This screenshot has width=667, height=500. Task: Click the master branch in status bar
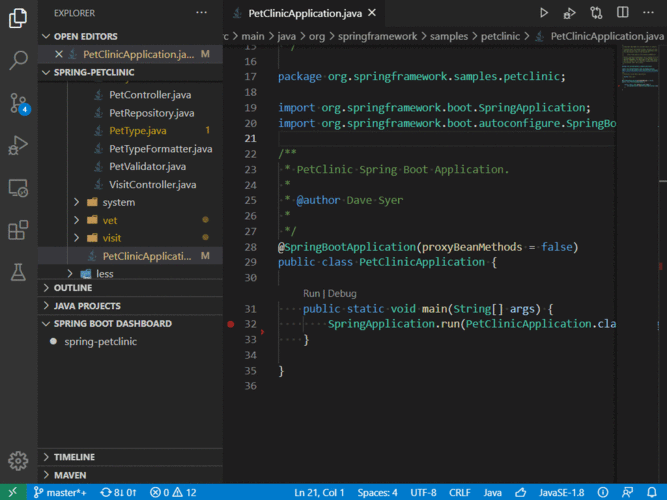tap(60, 492)
